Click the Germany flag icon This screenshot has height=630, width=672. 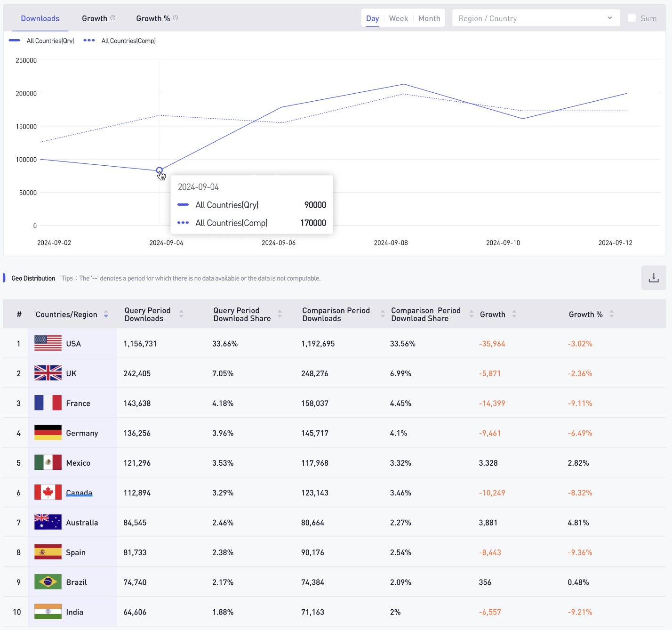point(48,433)
